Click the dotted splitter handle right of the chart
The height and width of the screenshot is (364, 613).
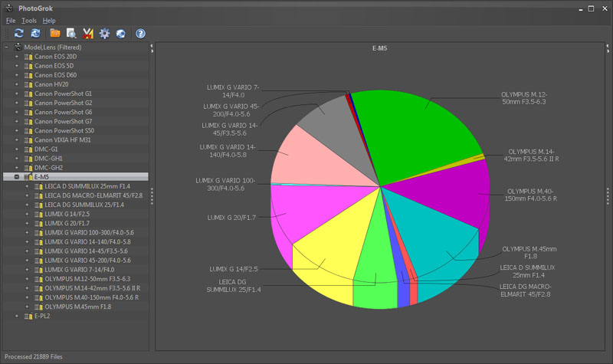(x=608, y=196)
